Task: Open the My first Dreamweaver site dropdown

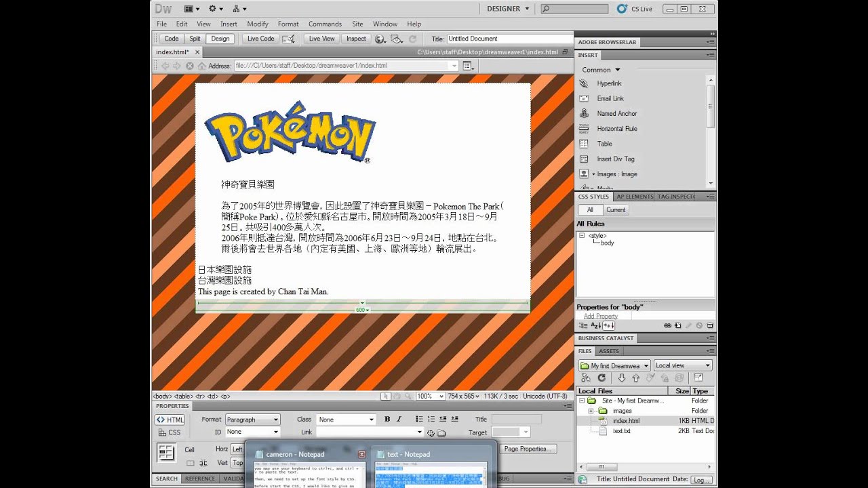Action: (x=614, y=365)
